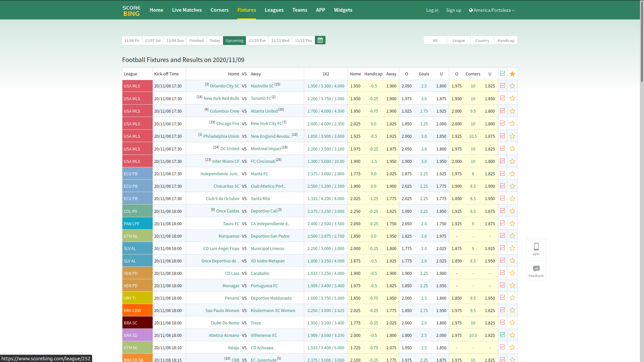Open chart icon for Philadelphia Union row
This screenshot has height=362, width=644.
pyautogui.click(x=502, y=136)
